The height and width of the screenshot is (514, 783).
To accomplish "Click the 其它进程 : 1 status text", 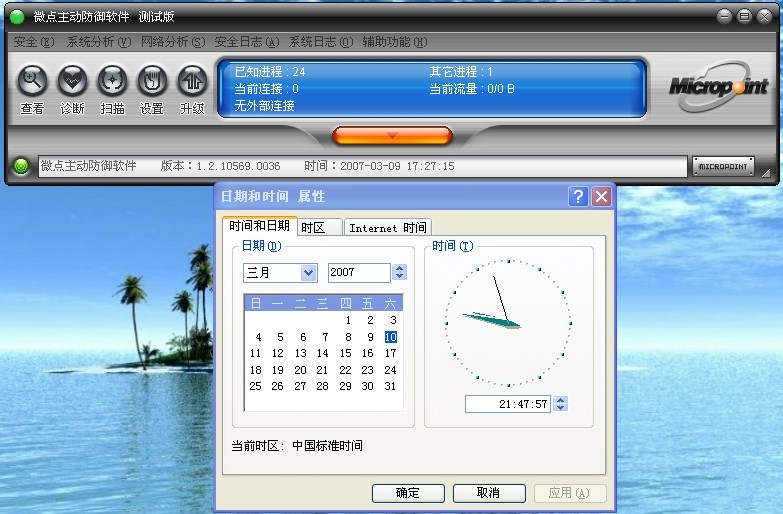I will click(x=461, y=72).
